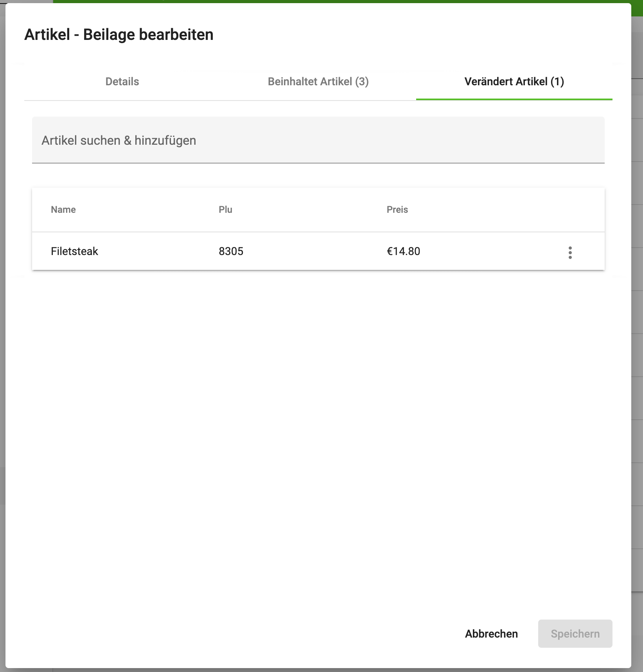This screenshot has width=643, height=672.
Task: Click the Preis column header
Action: click(397, 209)
